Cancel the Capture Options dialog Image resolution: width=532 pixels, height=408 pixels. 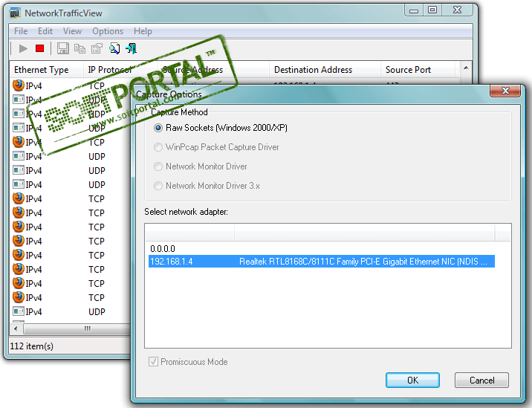(481, 381)
